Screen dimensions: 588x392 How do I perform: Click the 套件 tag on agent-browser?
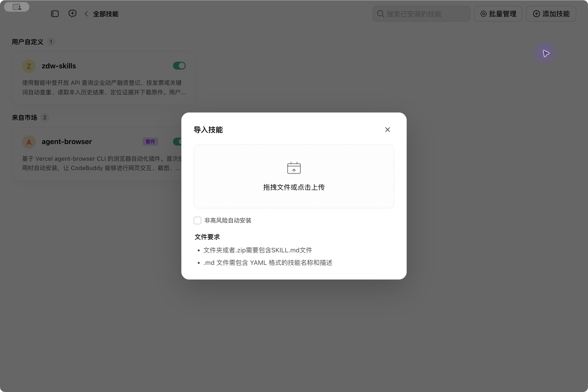pos(150,142)
